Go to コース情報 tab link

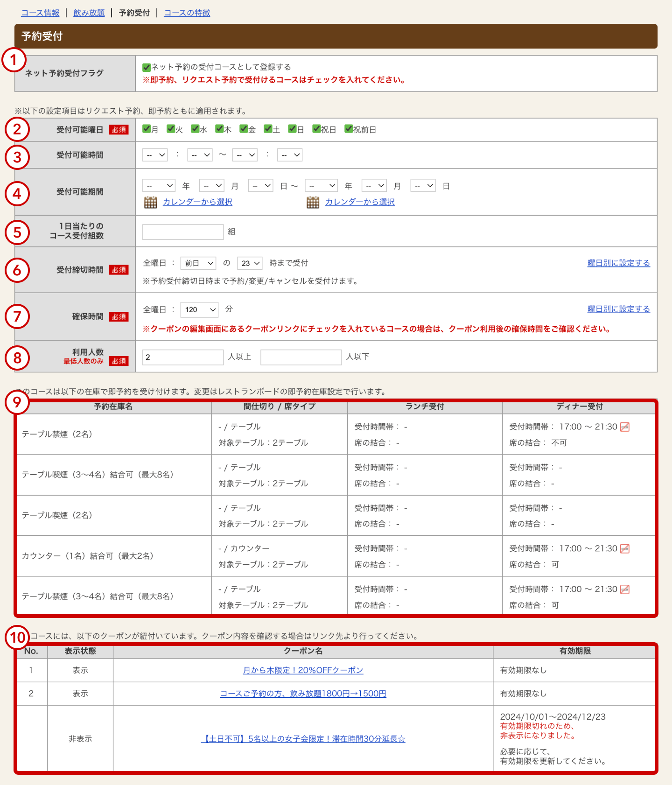(x=41, y=13)
